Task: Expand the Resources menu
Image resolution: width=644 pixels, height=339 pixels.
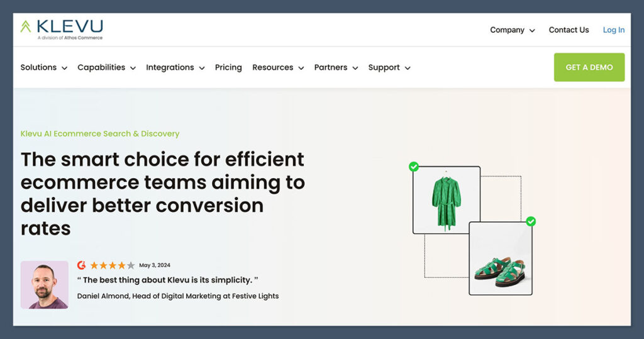Action: click(x=278, y=67)
